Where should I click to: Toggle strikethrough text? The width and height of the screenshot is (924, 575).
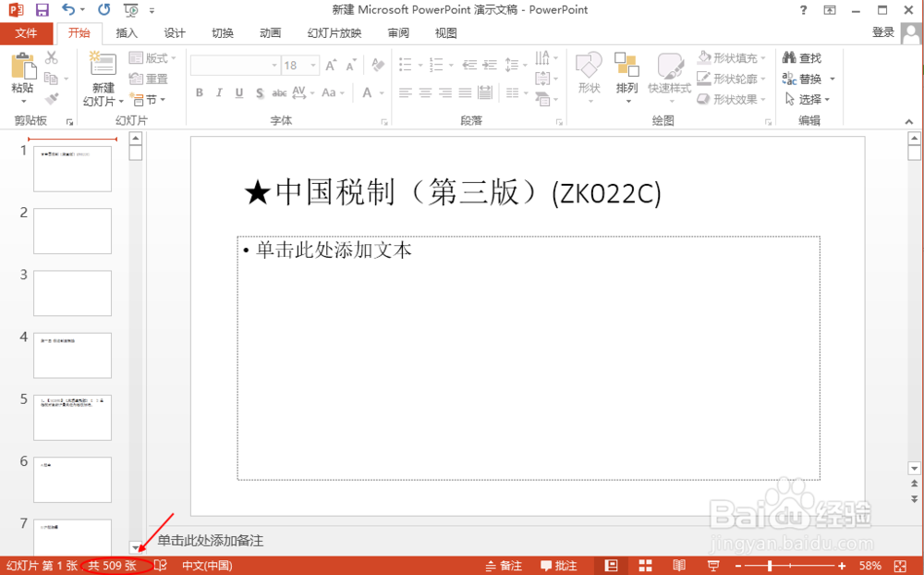(279, 92)
